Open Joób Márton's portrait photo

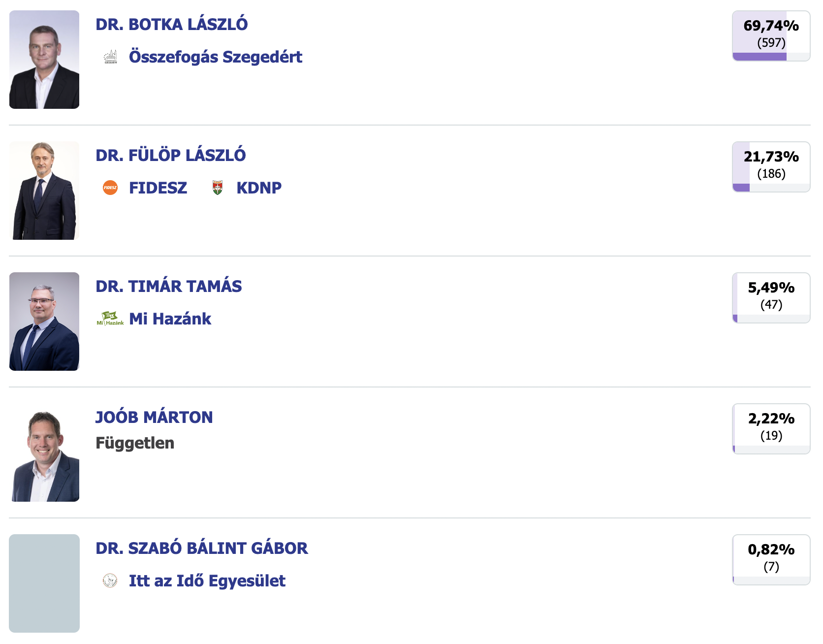point(44,452)
